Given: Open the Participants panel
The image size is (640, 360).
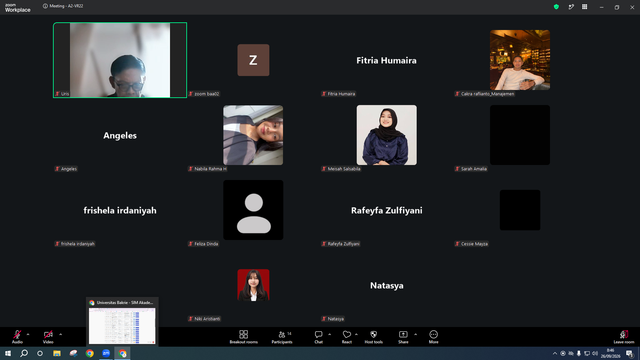Looking at the screenshot, I should tap(282, 337).
